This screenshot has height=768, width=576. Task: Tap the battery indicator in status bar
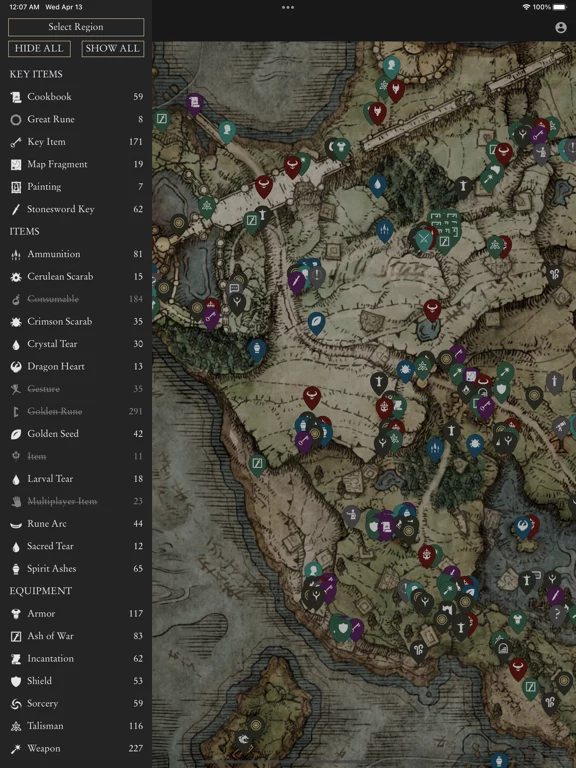(x=560, y=7)
